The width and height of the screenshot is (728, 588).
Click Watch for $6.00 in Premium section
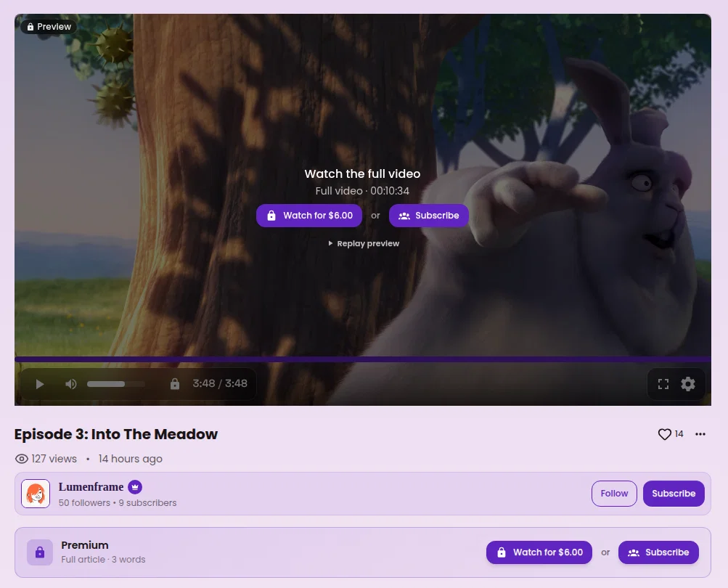(x=539, y=552)
